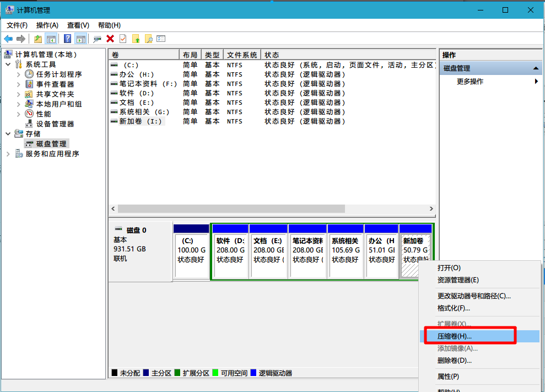
Task: Click the volume list horizontal scrollbar
Action: pos(231,209)
